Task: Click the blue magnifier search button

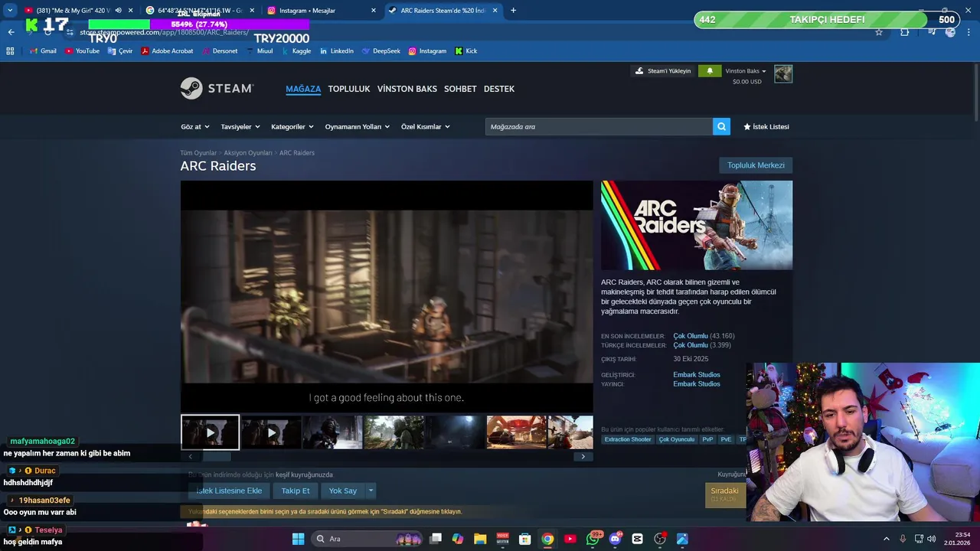Action: click(721, 127)
